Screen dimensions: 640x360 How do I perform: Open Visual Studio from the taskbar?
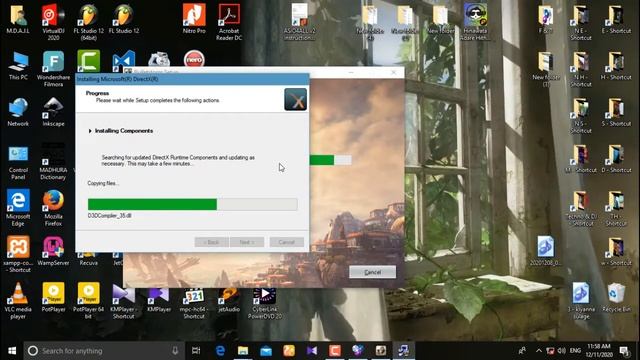(312, 351)
